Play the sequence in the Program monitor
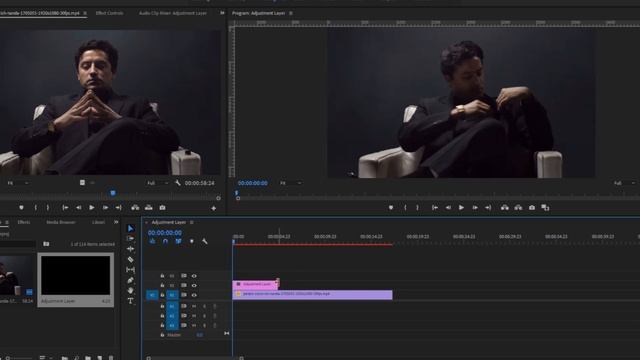Viewport: 640px width, 360px height. point(461,208)
